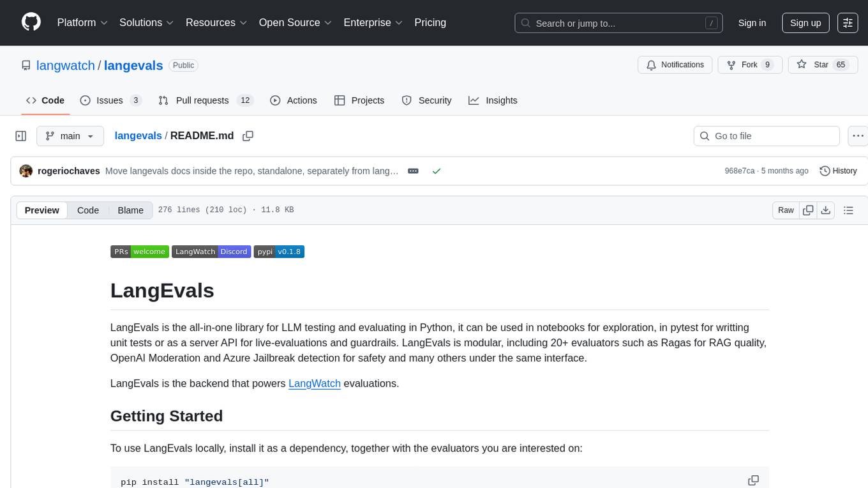This screenshot has height=488, width=868.
Task: Select the Preview view
Action: click(x=42, y=210)
